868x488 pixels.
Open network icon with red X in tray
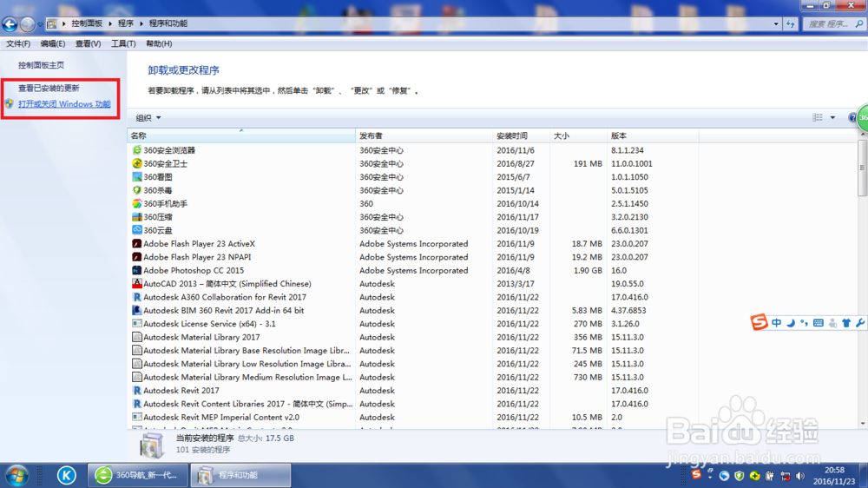(x=785, y=476)
